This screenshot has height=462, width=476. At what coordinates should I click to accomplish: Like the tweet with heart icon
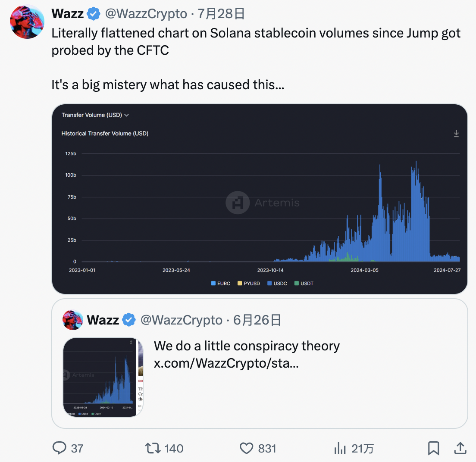click(246, 448)
